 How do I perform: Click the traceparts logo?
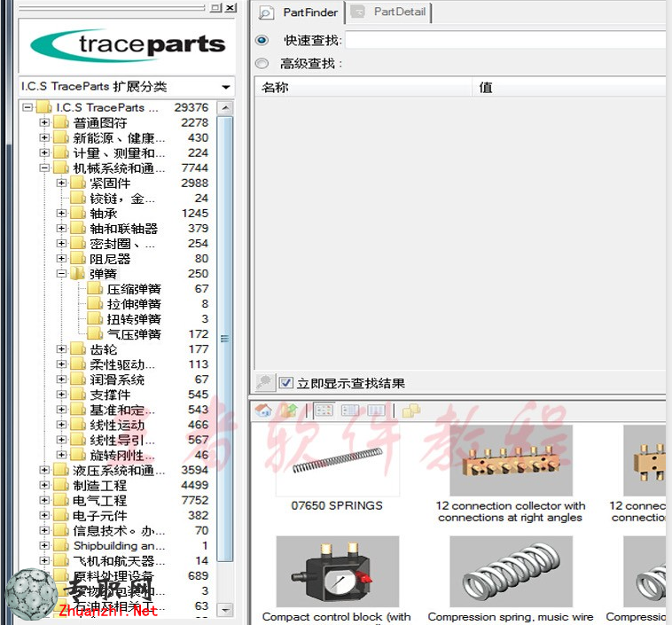coord(128,45)
